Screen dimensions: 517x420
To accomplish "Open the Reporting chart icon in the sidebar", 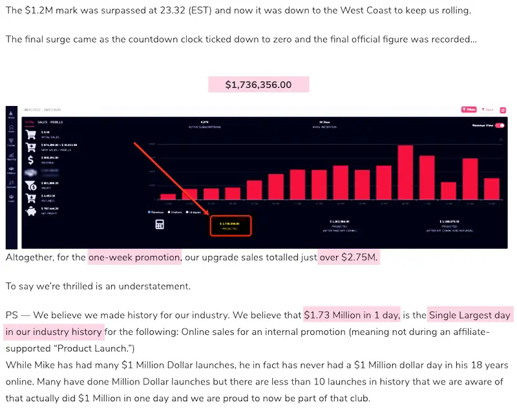I will coord(11,156).
